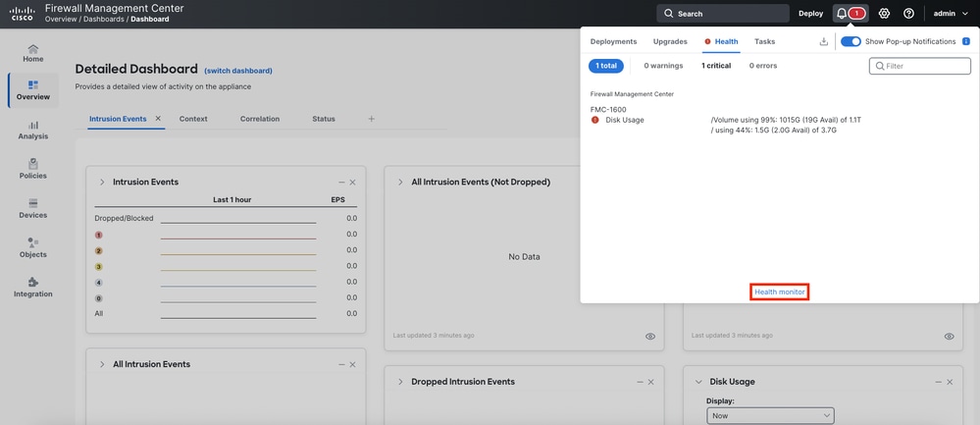Click the FMC-1600 device name
Image resolution: width=980 pixels, height=425 pixels.
pyautogui.click(x=608, y=109)
